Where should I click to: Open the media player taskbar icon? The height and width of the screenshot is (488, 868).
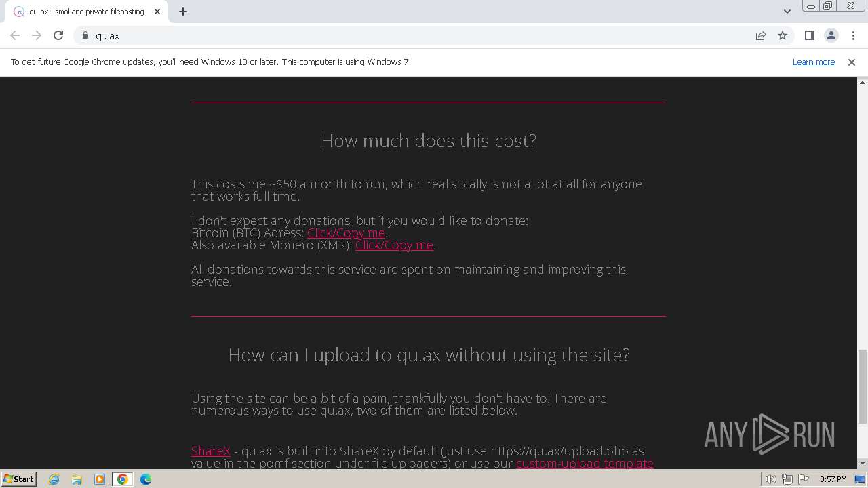coord(100,479)
